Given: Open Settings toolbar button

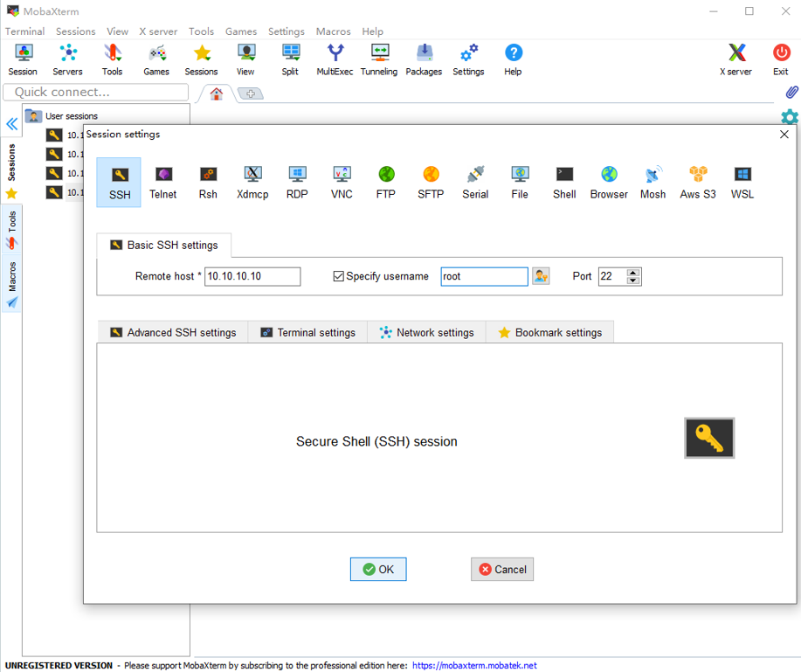Looking at the screenshot, I should [x=468, y=59].
